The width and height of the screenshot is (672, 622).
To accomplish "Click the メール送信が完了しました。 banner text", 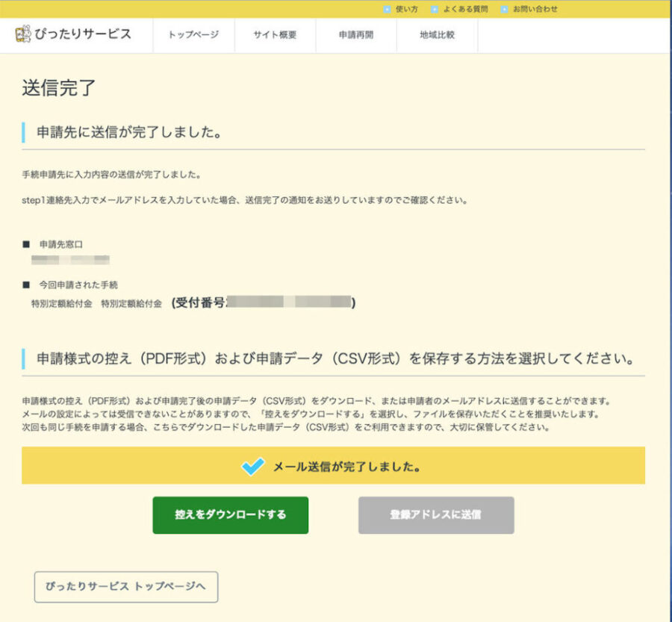I will click(346, 467).
